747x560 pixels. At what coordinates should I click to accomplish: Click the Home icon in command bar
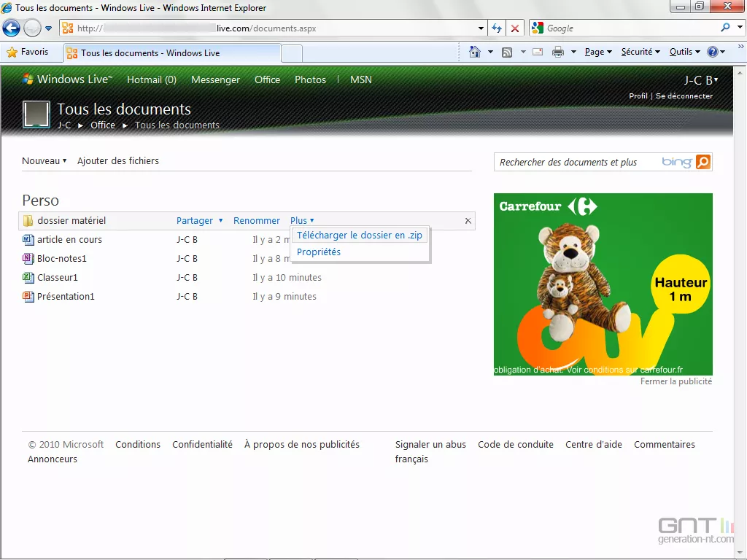[474, 52]
